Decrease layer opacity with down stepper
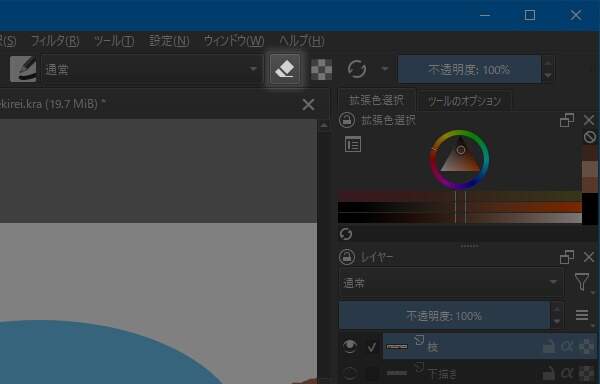Image resolution: width=600 pixels, height=384 pixels. click(557, 322)
